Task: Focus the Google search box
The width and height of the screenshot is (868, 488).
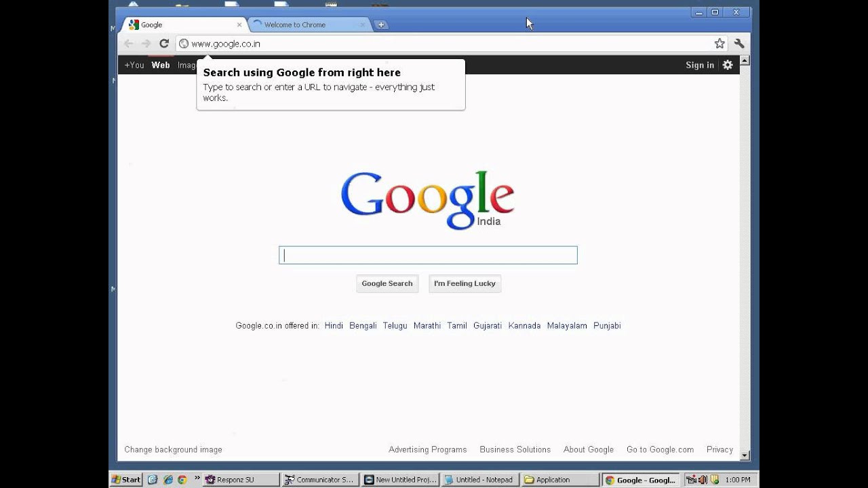Action: [428, 255]
